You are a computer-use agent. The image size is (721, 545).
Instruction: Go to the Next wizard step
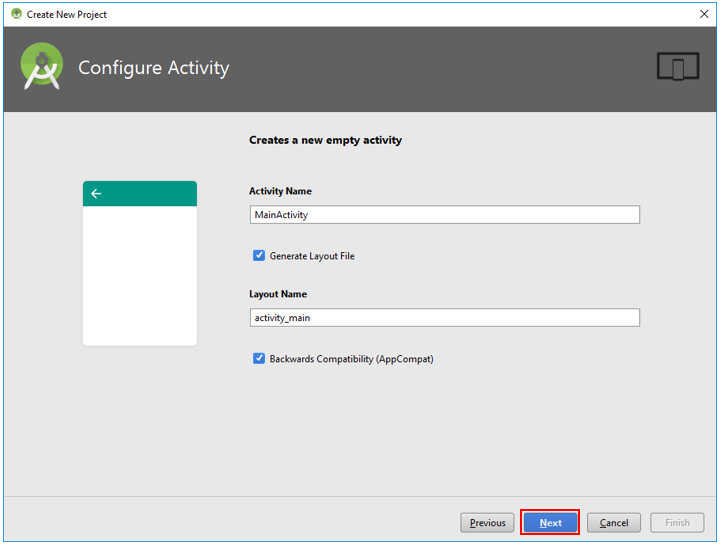[x=550, y=523]
